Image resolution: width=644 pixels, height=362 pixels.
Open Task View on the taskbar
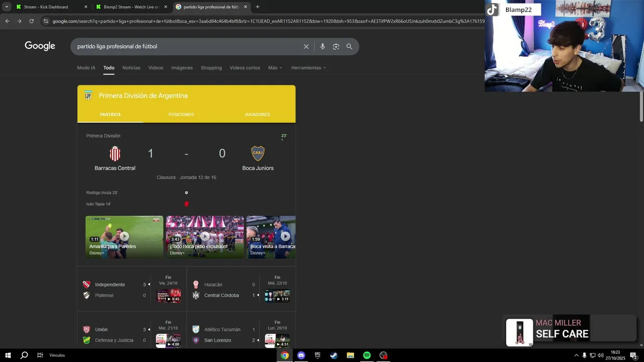coord(40,355)
